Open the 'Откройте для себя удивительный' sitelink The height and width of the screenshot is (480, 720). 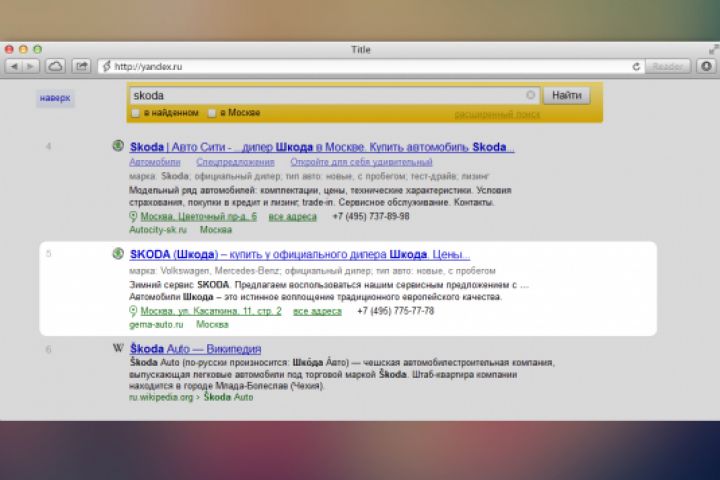(361, 162)
